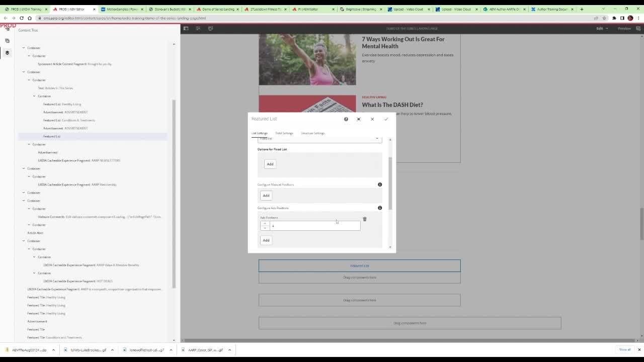Toggle side panel in editor toolbar
644x362 pixels.
tap(186, 28)
